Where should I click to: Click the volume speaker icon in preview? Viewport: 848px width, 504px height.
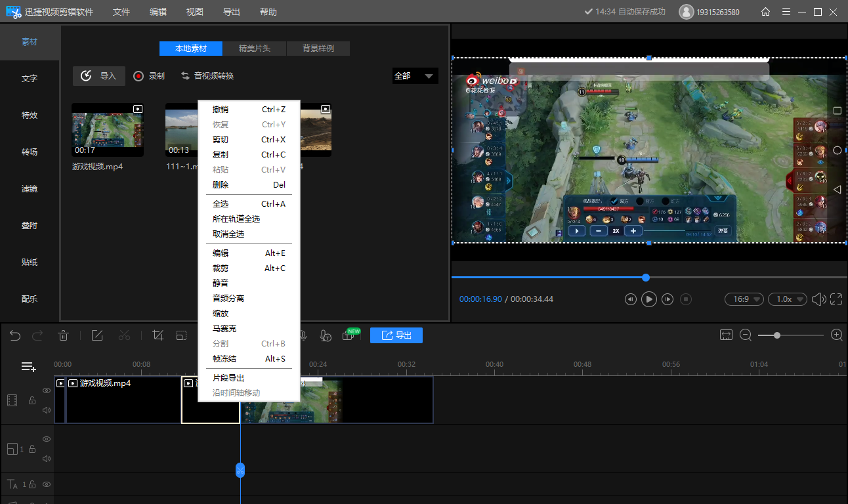click(818, 299)
